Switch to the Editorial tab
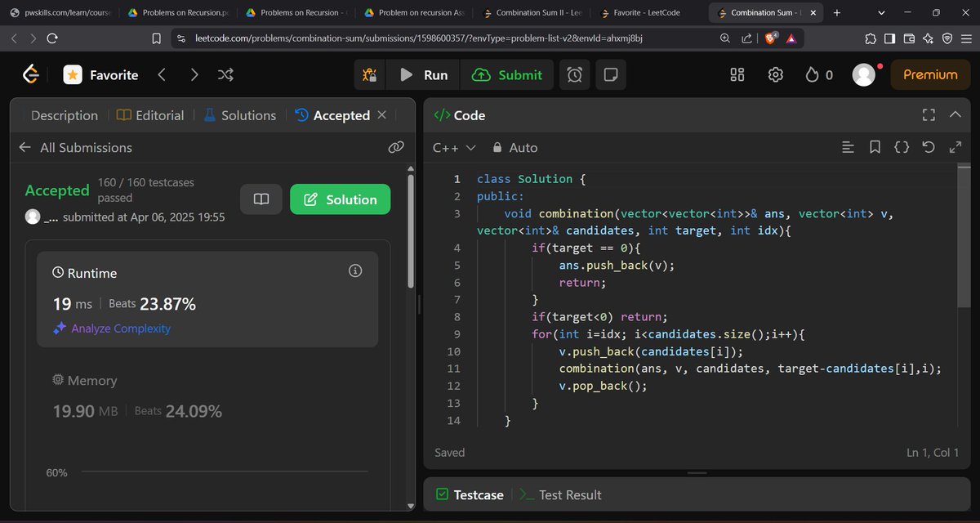This screenshot has height=523, width=980. pyautogui.click(x=150, y=116)
